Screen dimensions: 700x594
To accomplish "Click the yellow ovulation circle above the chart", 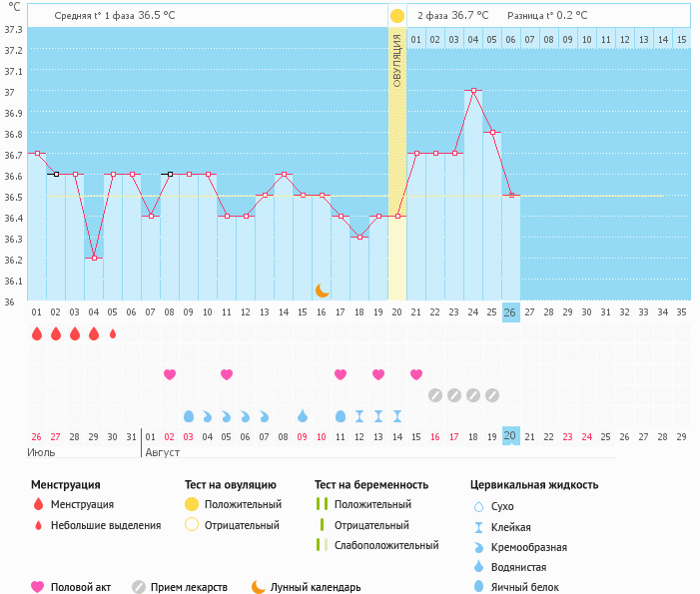I will (x=397, y=16).
